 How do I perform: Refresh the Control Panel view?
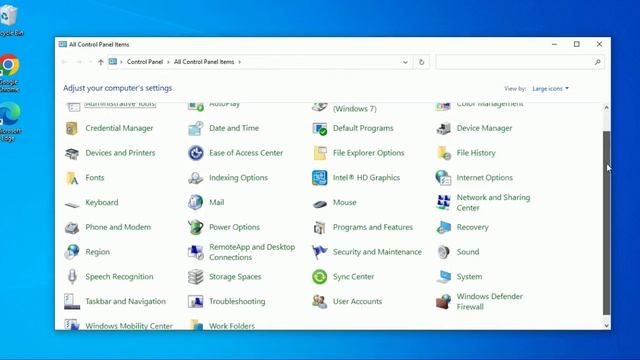tap(422, 62)
